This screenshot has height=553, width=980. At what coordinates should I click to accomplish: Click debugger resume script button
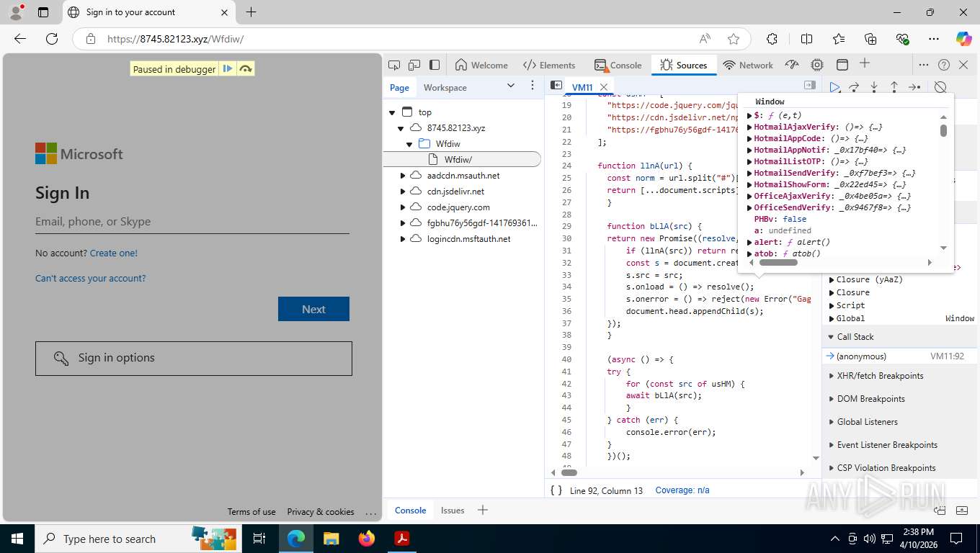[834, 87]
